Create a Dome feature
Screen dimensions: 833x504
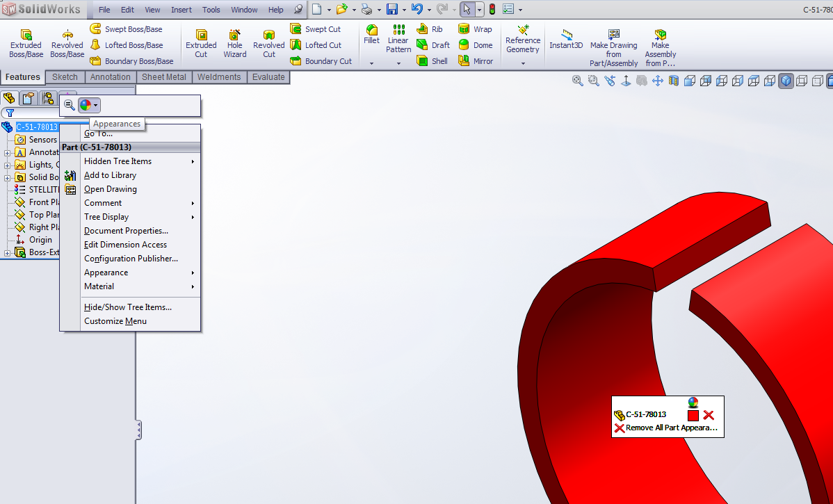pos(476,45)
